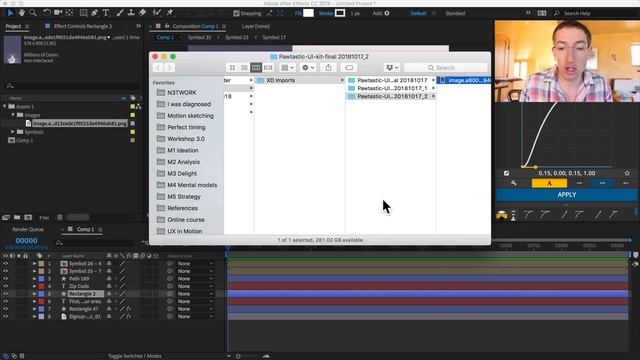This screenshot has width=640, height=360.
Task: Switch Finder to list view
Action: (x=244, y=68)
